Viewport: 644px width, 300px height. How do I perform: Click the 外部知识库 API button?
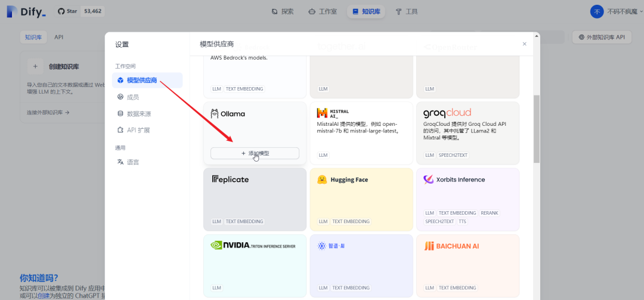(x=601, y=37)
